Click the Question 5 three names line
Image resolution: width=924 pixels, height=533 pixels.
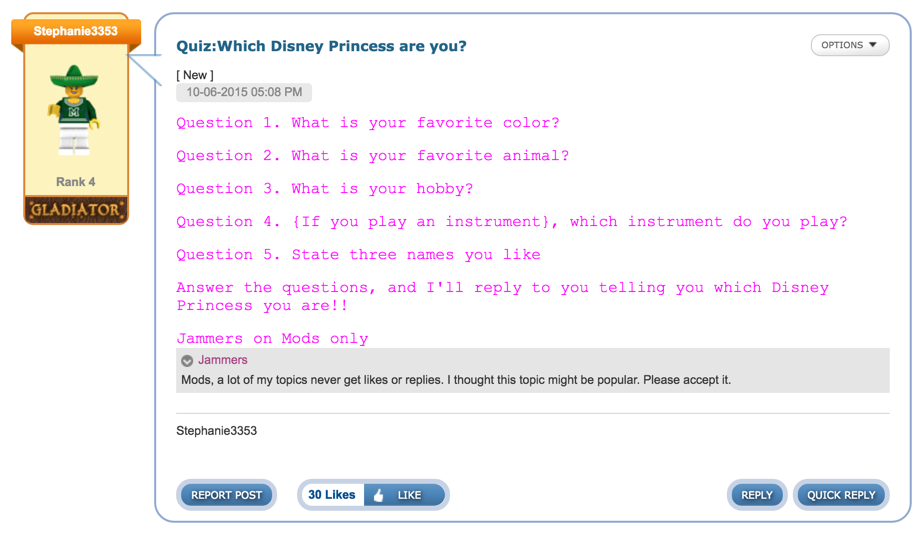[358, 255]
